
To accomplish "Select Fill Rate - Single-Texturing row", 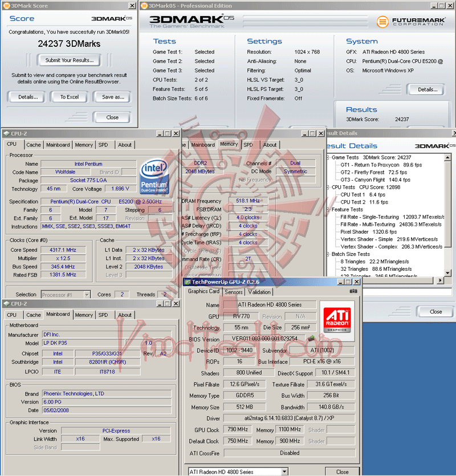I will pos(392,217).
